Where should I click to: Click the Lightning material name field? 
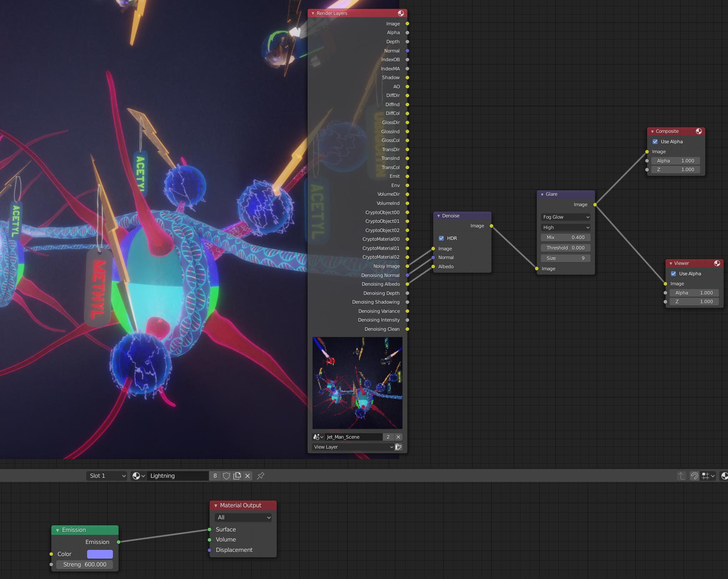coord(178,476)
